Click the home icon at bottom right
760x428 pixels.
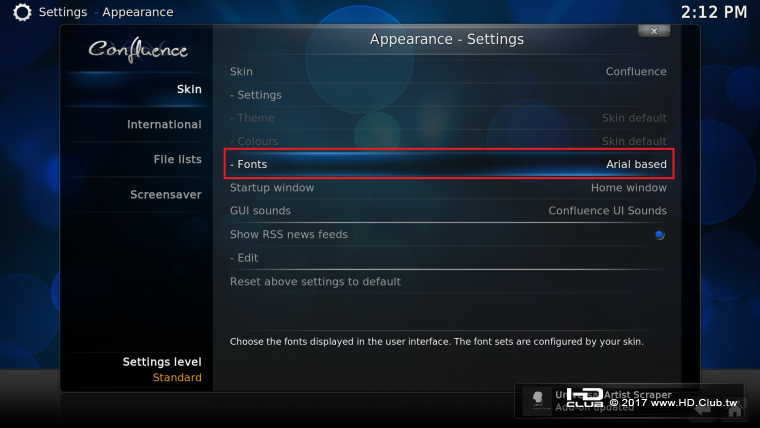click(735, 411)
